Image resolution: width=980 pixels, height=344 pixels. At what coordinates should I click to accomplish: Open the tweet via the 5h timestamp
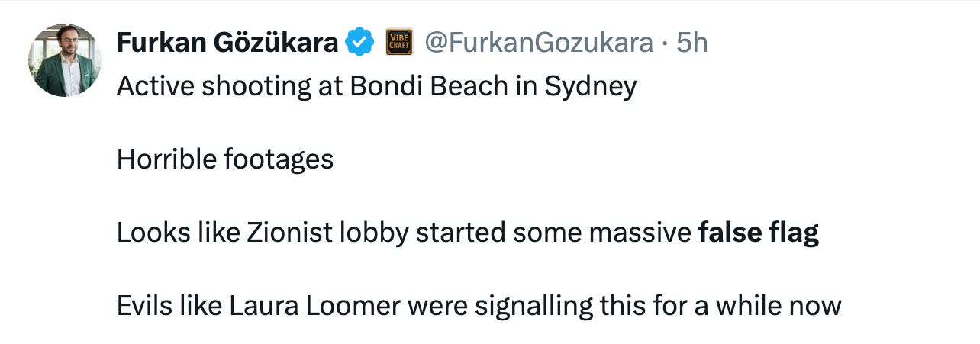[692, 43]
